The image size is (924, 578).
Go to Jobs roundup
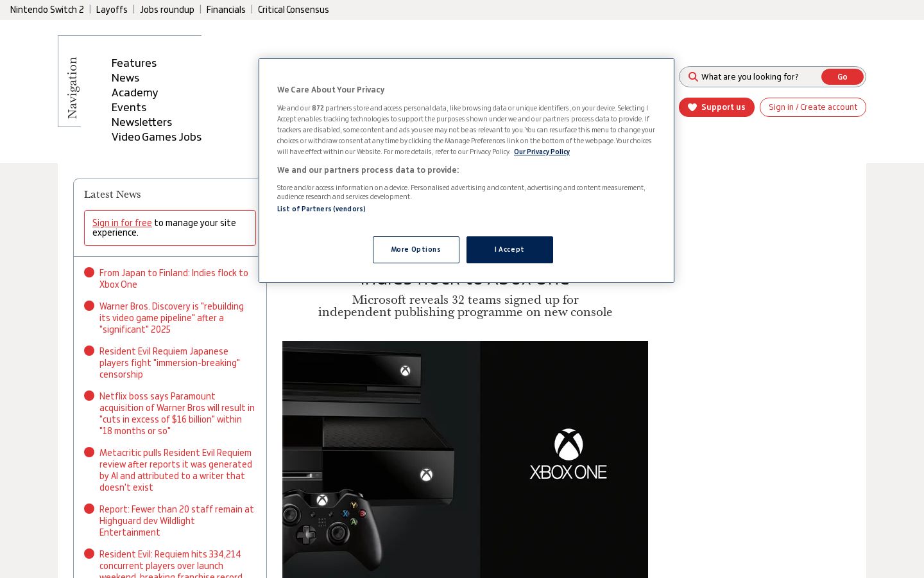coord(167,10)
